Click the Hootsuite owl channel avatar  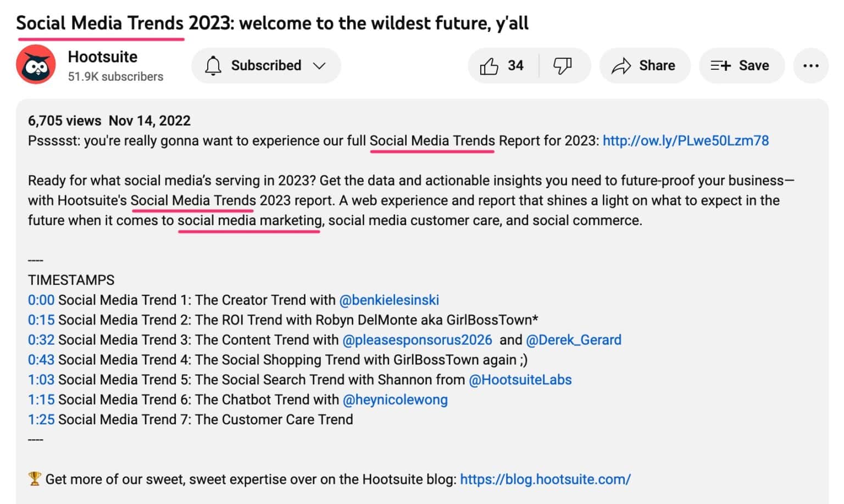coord(36,64)
